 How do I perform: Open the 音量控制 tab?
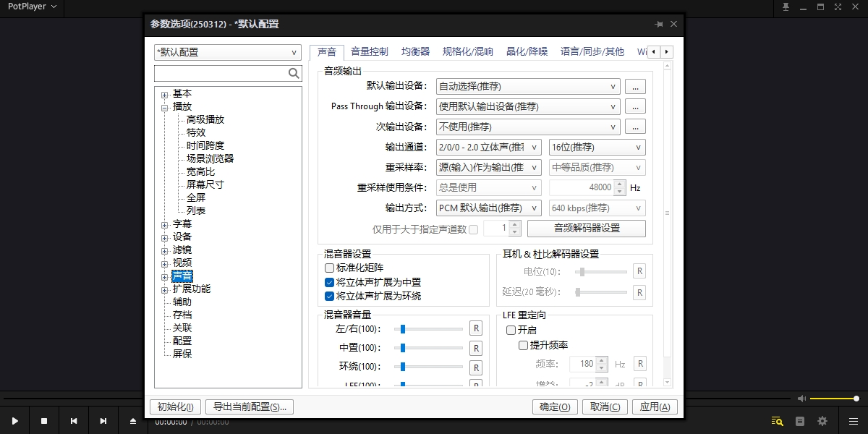tap(369, 52)
